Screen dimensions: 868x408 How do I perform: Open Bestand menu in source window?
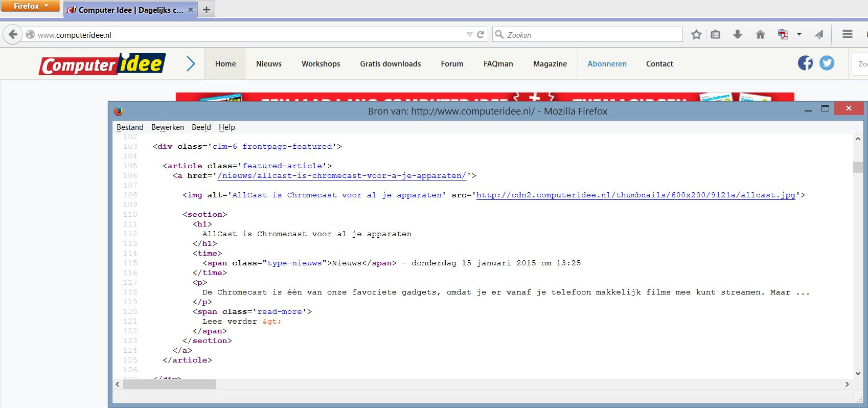[x=130, y=127]
